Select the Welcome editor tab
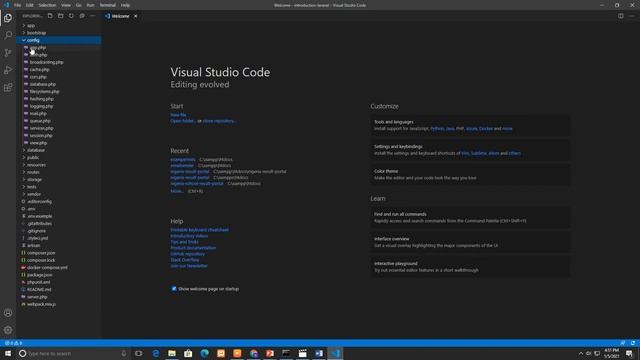 coord(120,16)
